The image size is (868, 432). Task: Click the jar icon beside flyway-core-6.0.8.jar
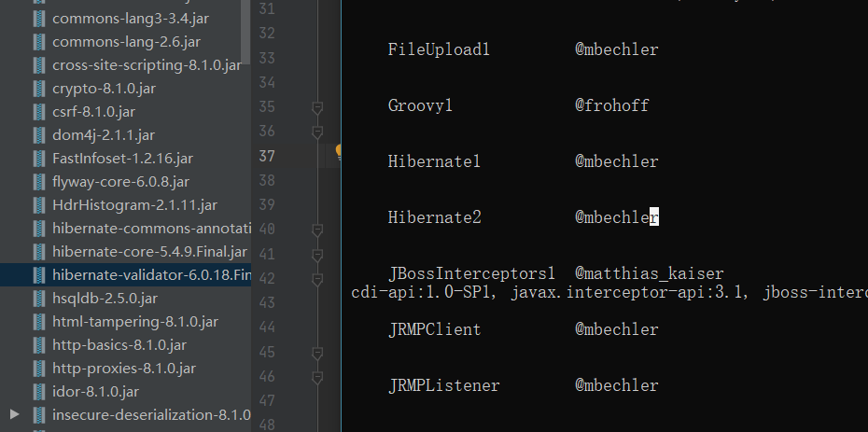click(x=38, y=182)
